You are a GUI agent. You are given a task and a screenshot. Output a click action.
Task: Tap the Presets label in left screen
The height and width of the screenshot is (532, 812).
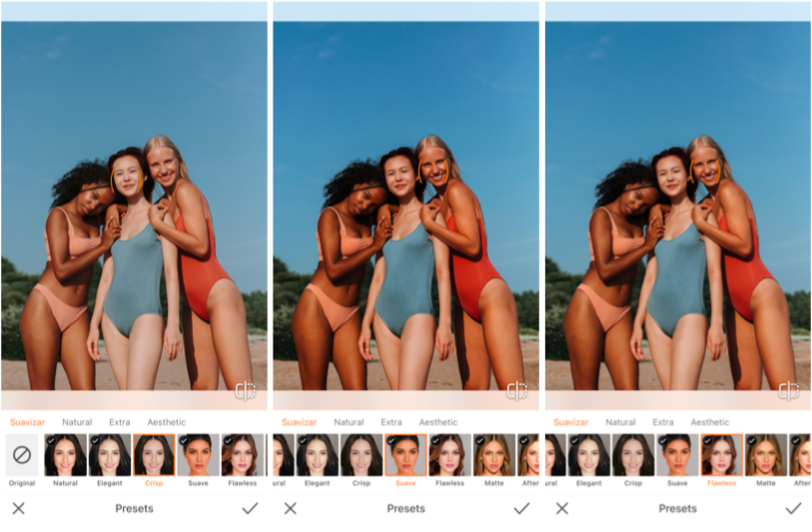point(134,509)
